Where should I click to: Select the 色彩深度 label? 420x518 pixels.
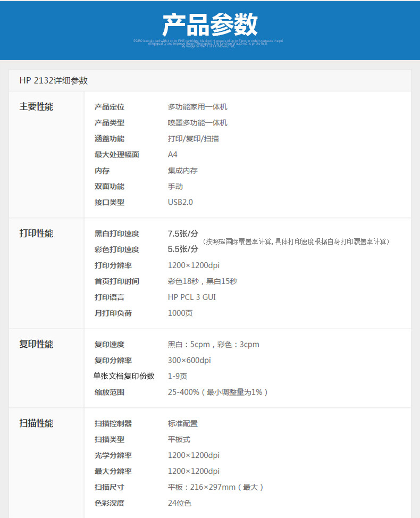click(x=110, y=503)
